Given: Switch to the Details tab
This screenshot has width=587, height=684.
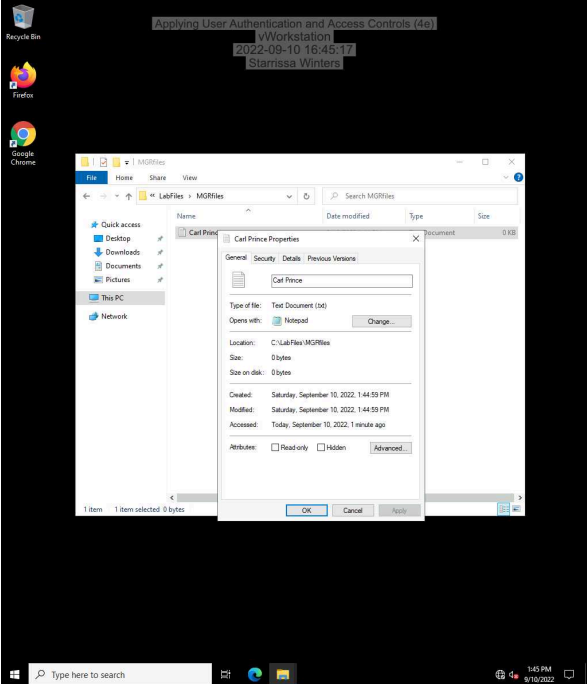Looking at the screenshot, I should coord(291,258).
